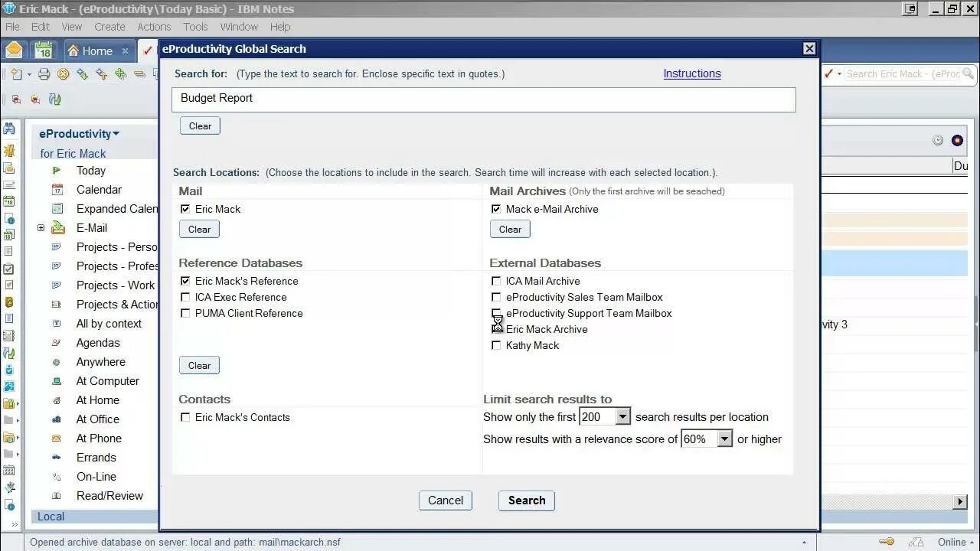Click the book icon beside Read/Review
Viewport: 980px width, 551px height.
click(57, 496)
